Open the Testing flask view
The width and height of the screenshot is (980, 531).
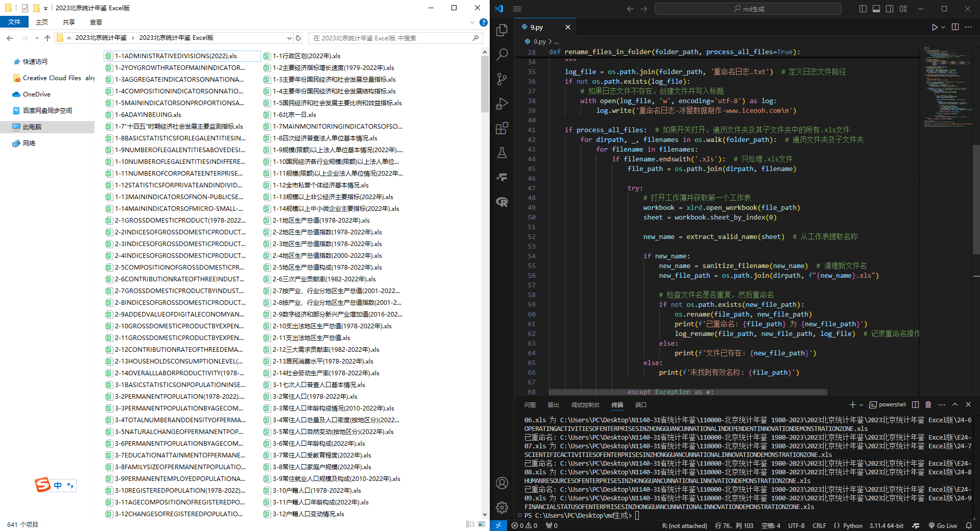502,152
